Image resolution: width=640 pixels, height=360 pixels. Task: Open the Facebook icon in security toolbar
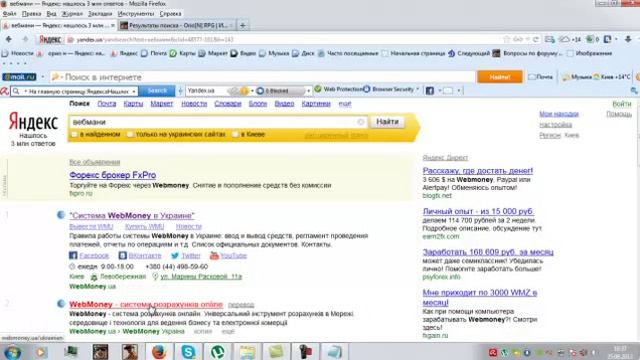point(429,91)
